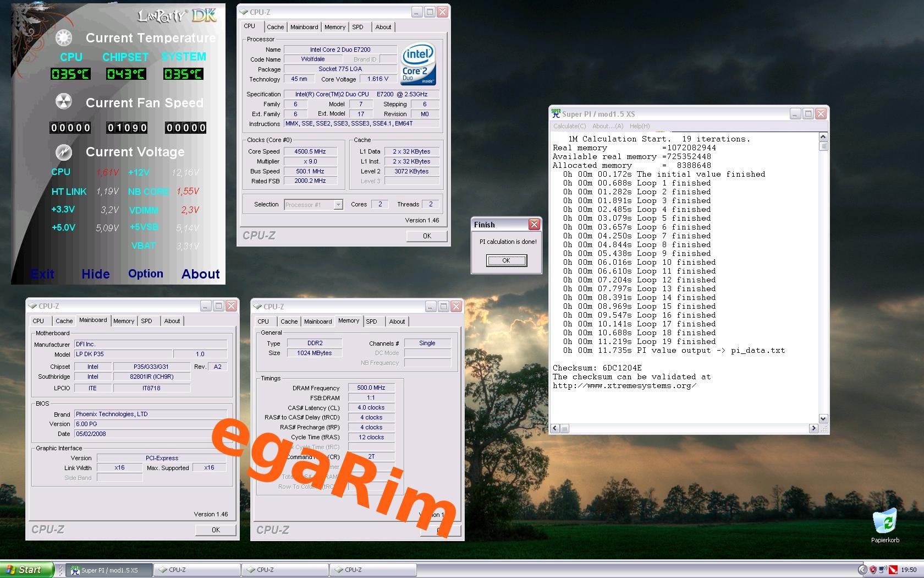Click the temperature sun icon in LanParty DK
The height and width of the screenshot is (578, 924).
click(64, 38)
